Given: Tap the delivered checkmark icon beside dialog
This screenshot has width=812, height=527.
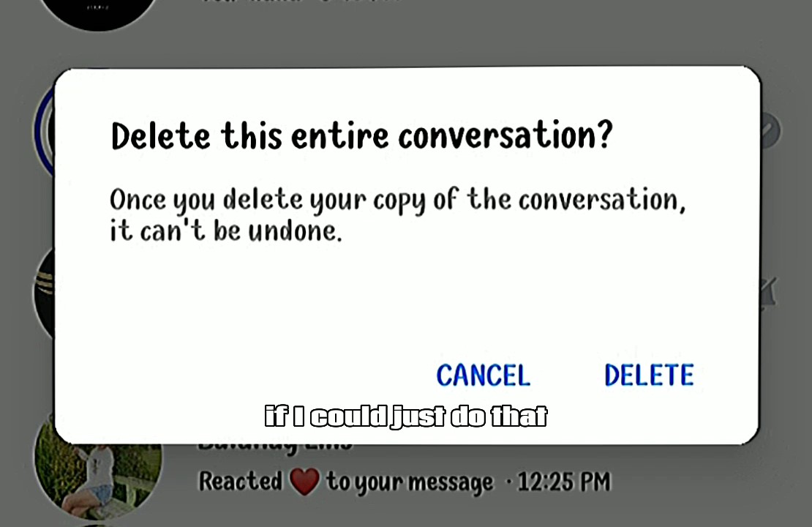Looking at the screenshot, I should tap(770, 131).
